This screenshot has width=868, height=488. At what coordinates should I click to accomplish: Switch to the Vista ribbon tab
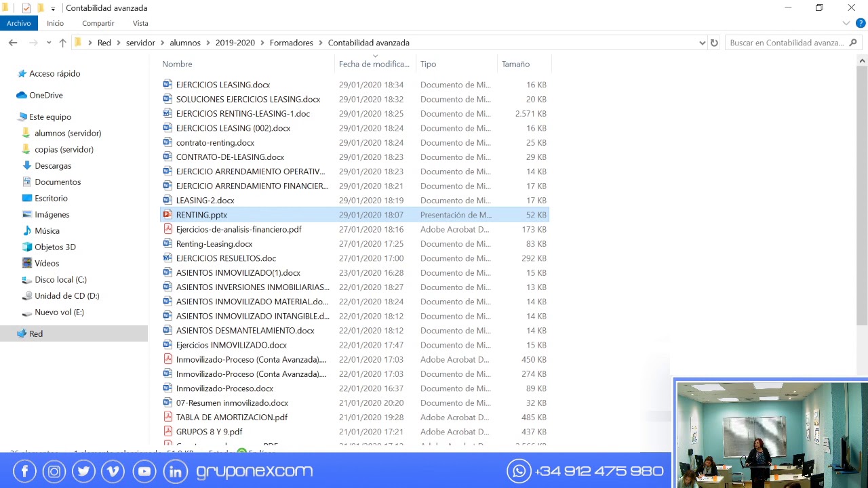pos(140,23)
